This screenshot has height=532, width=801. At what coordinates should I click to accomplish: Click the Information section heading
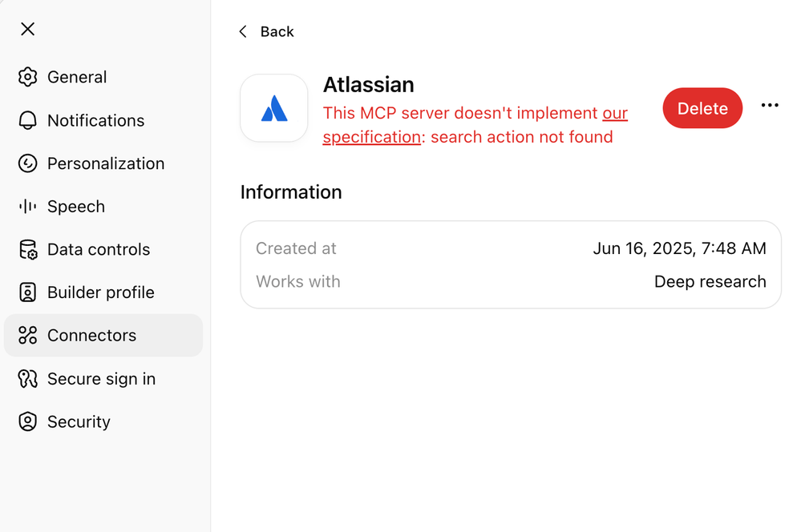click(x=291, y=192)
